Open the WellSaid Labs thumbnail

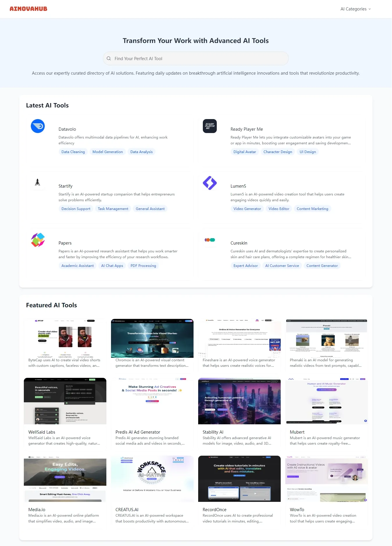[65, 401]
